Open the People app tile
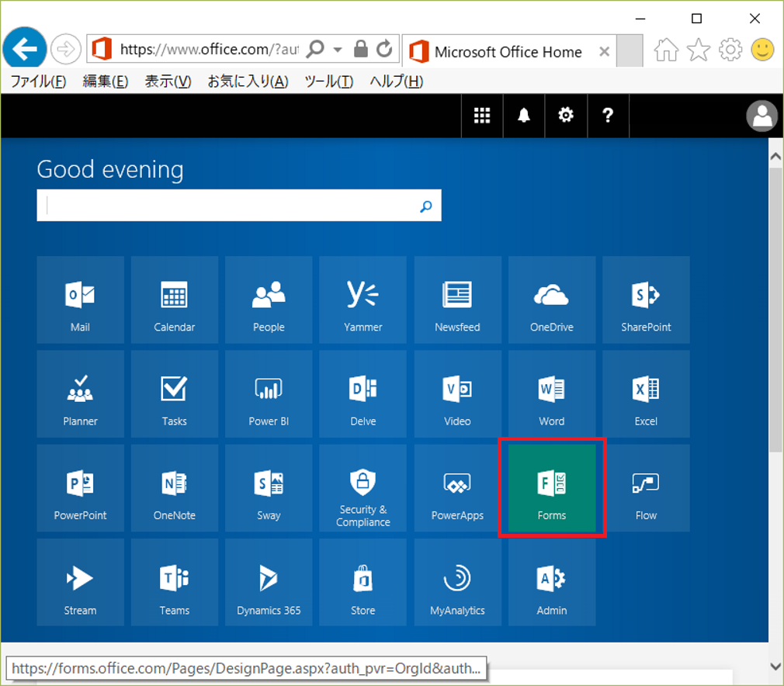 point(269,300)
